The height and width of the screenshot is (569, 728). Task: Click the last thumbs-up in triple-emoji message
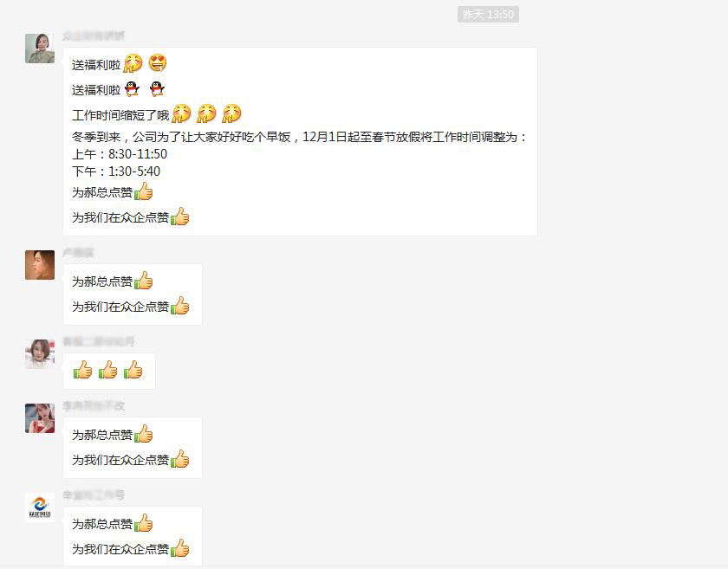[133, 370]
